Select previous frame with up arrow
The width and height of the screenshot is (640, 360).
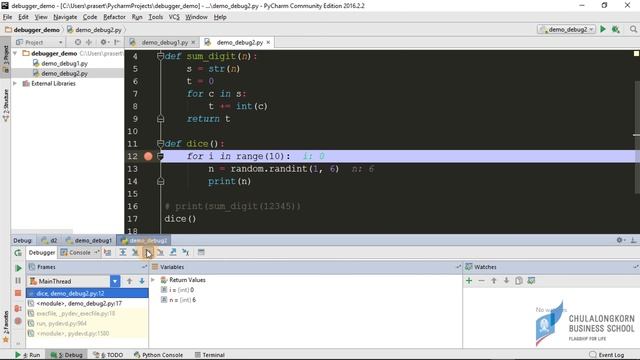point(129,281)
